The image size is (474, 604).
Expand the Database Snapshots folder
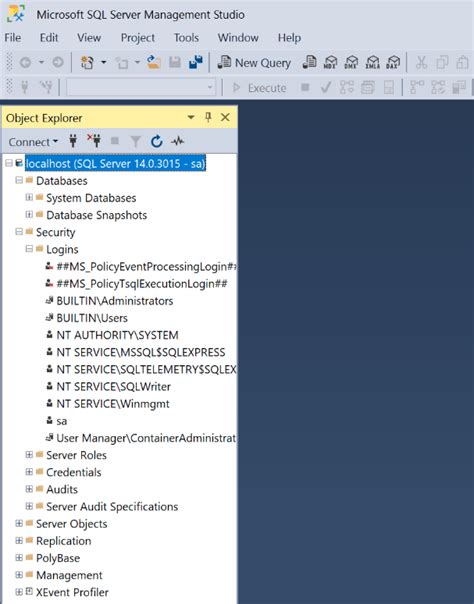pyautogui.click(x=29, y=215)
